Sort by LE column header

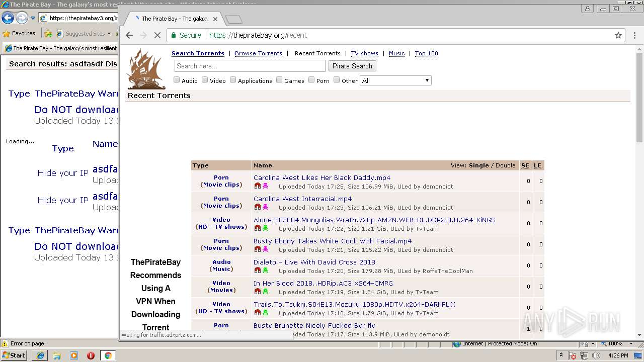(537, 165)
